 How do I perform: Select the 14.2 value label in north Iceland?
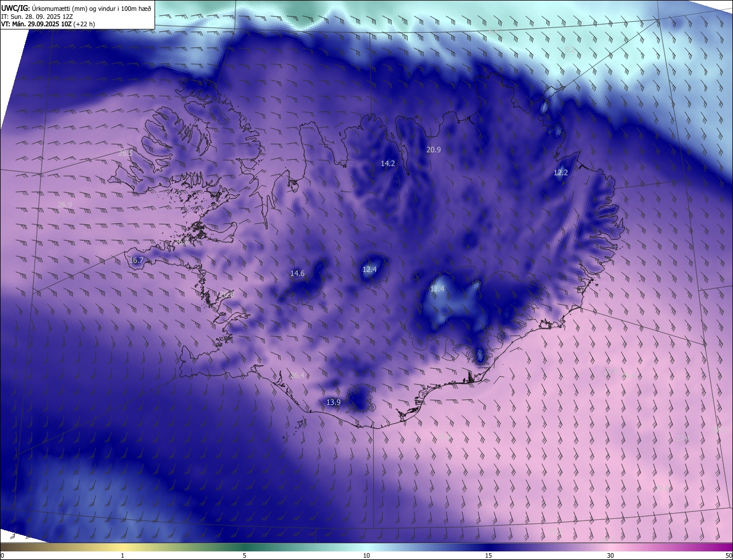point(388,164)
